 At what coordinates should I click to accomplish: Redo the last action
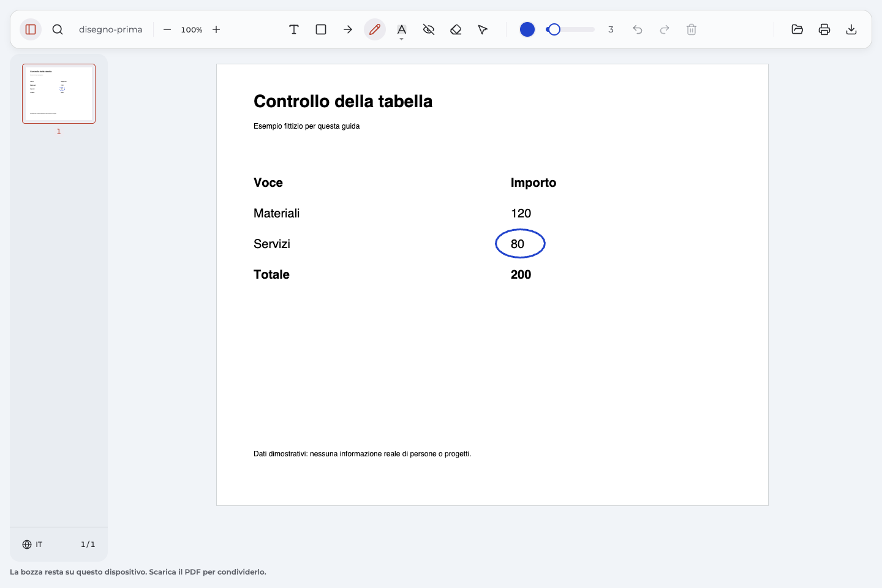[665, 29]
